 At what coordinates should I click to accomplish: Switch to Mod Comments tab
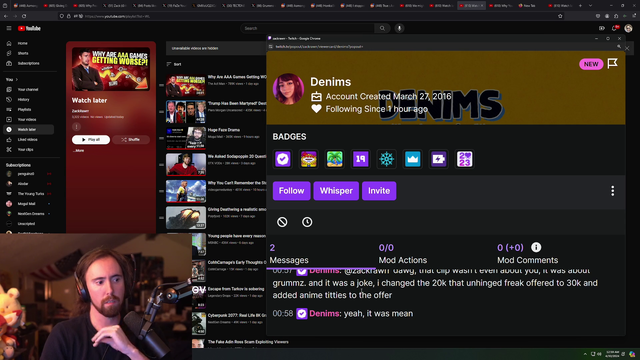527,254
